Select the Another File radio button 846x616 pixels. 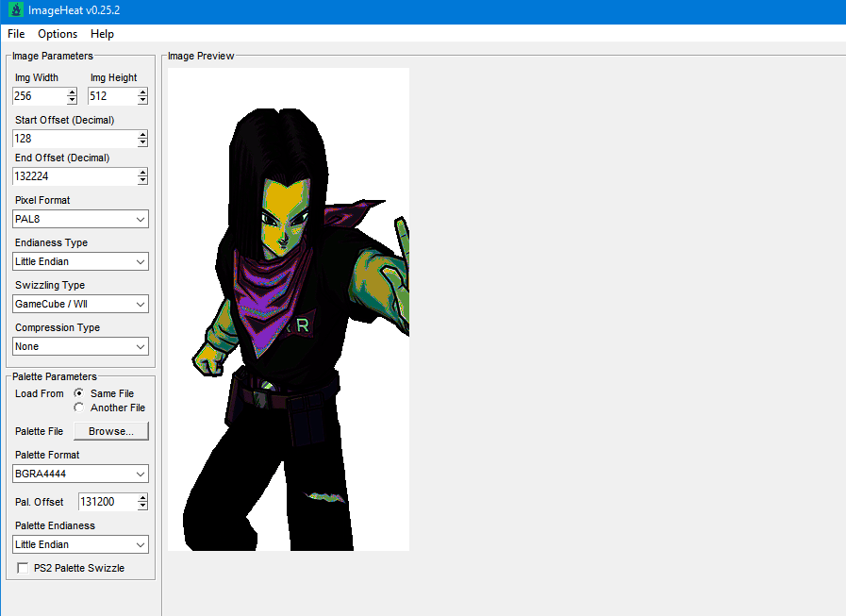(x=79, y=408)
